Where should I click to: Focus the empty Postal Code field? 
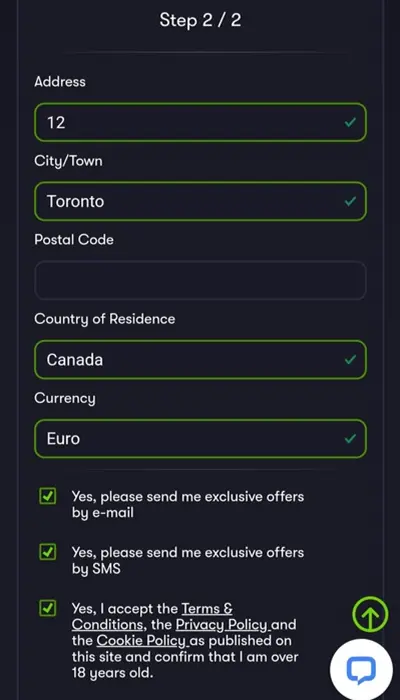200,280
